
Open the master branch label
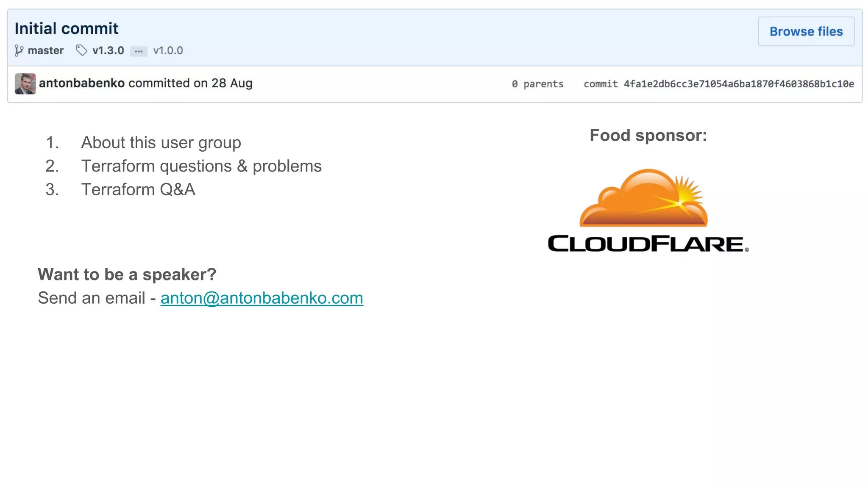click(x=45, y=50)
